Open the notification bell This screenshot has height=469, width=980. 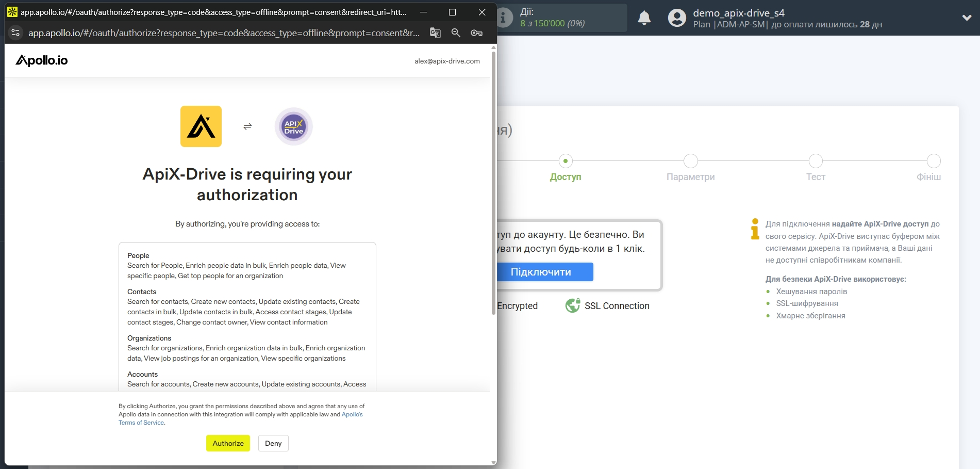point(644,18)
